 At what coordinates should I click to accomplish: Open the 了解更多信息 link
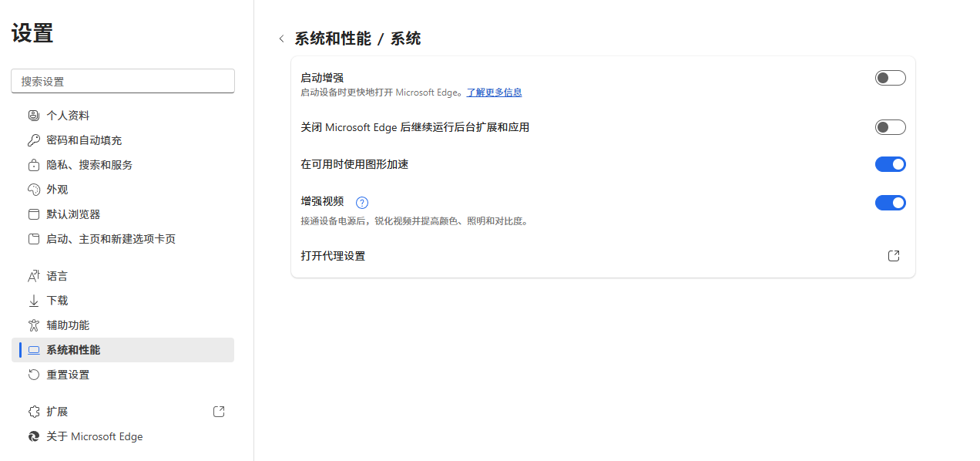[x=494, y=93]
